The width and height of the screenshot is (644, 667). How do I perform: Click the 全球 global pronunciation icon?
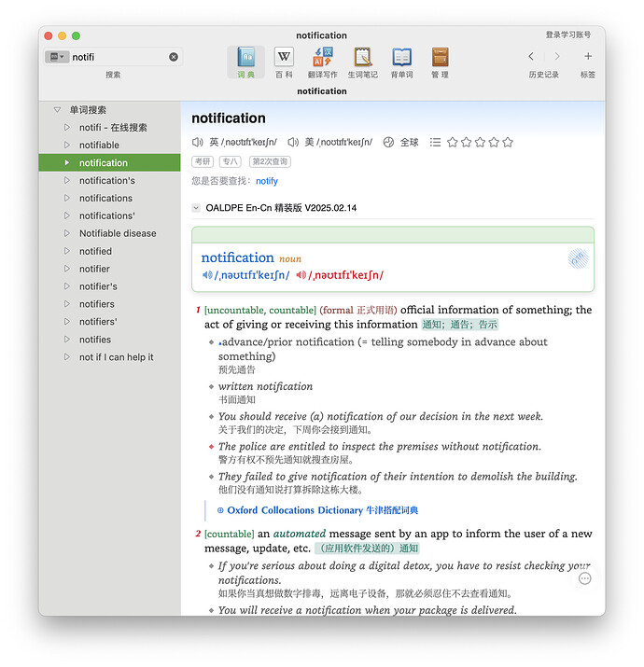388,142
